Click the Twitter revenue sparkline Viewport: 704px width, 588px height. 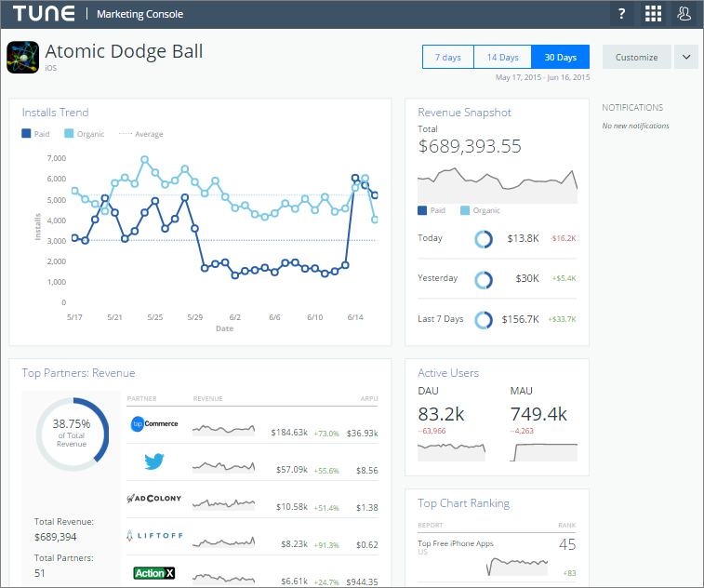coord(223,467)
